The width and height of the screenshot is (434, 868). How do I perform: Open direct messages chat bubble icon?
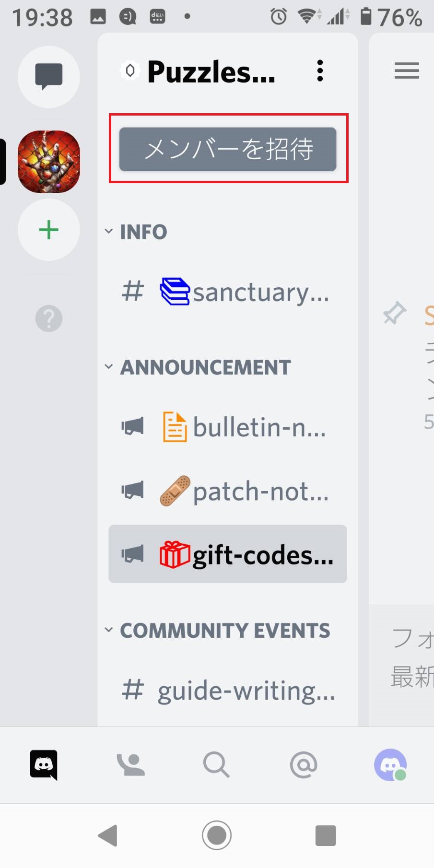click(x=48, y=77)
